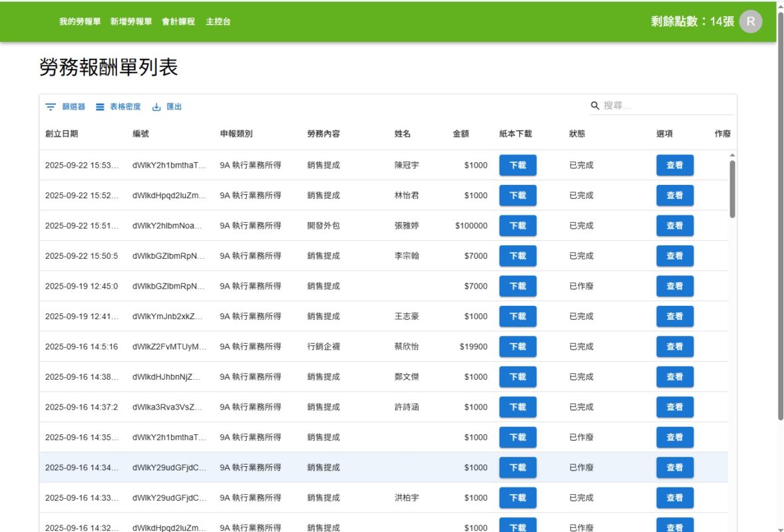Open the 篩選器 filter icon
Screen dimensions: 784x532
pos(51,107)
